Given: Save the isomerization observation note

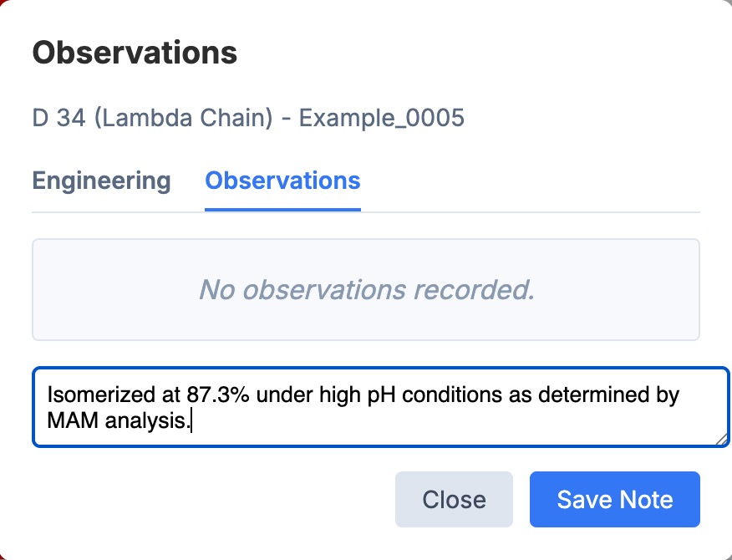Looking at the screenshot, I should (614, 499).
